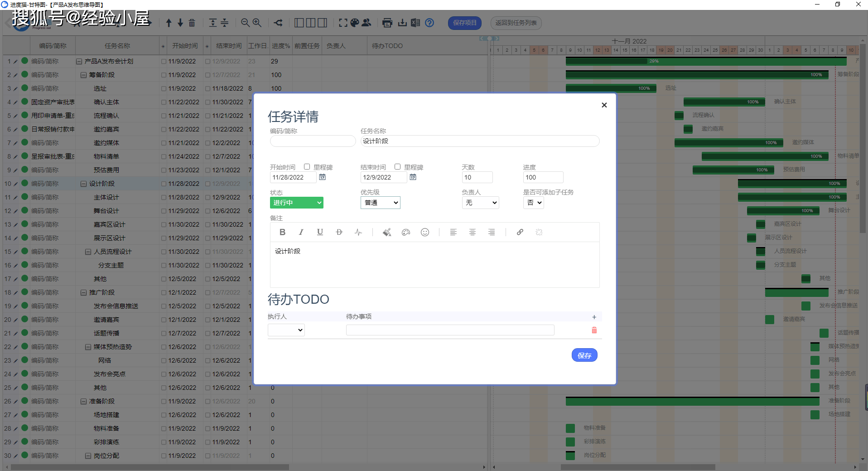Image resolution: width=868 pixels, height=471 pixels.
Task: Collapse the 推广阶段 task group
Action: click(83, 293)
